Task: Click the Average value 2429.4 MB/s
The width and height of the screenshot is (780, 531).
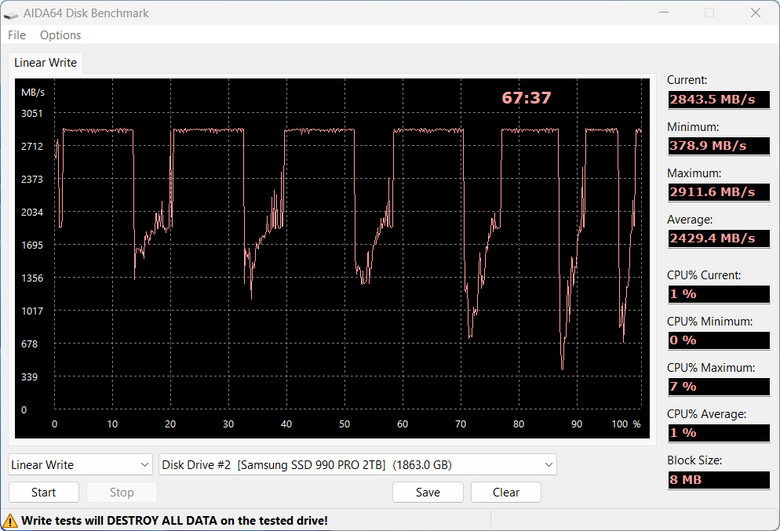Action: (x=719, y=238)
